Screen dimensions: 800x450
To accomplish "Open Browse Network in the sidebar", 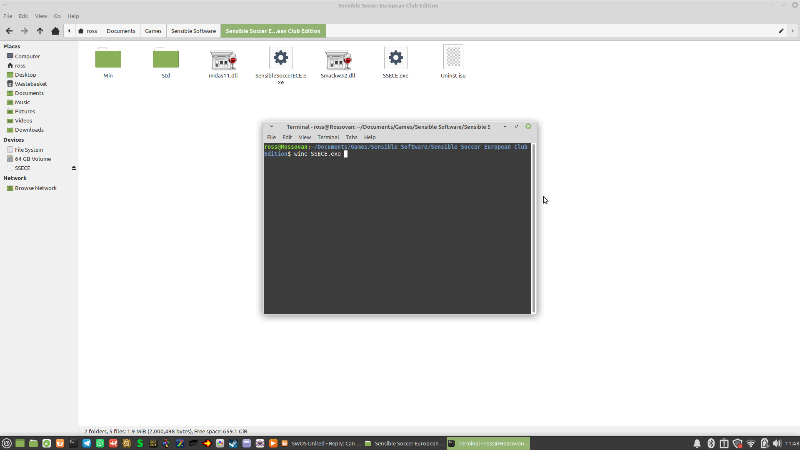I will tap(35, 188).
